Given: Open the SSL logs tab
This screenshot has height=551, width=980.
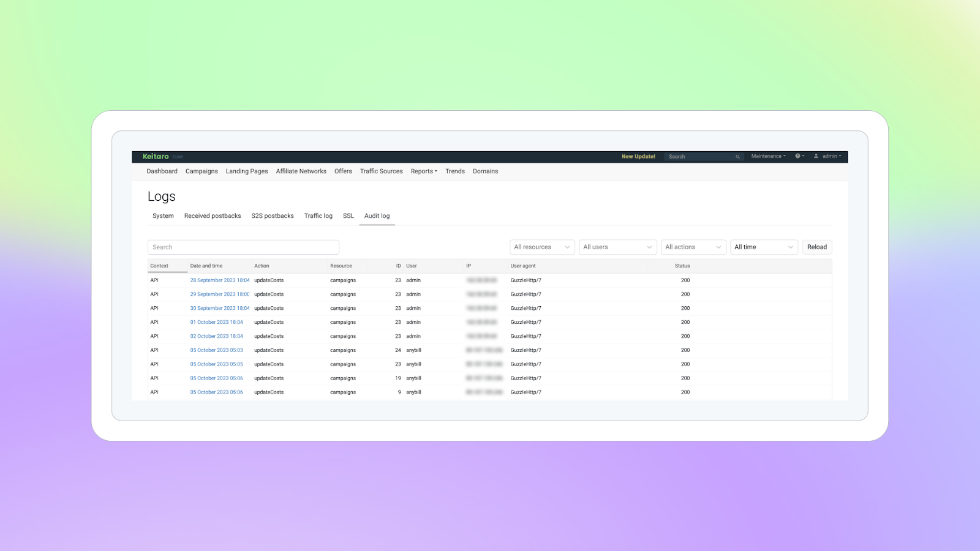Looking at the screenshot, I should [349, 216].
